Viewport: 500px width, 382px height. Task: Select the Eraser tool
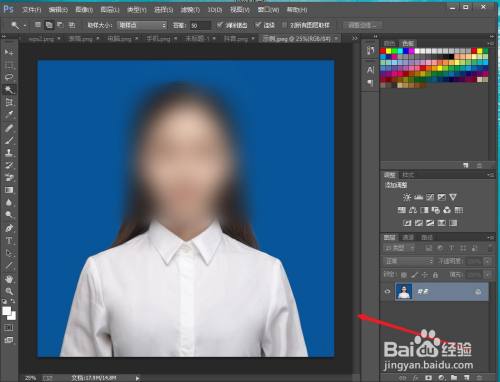pos(9,177)
